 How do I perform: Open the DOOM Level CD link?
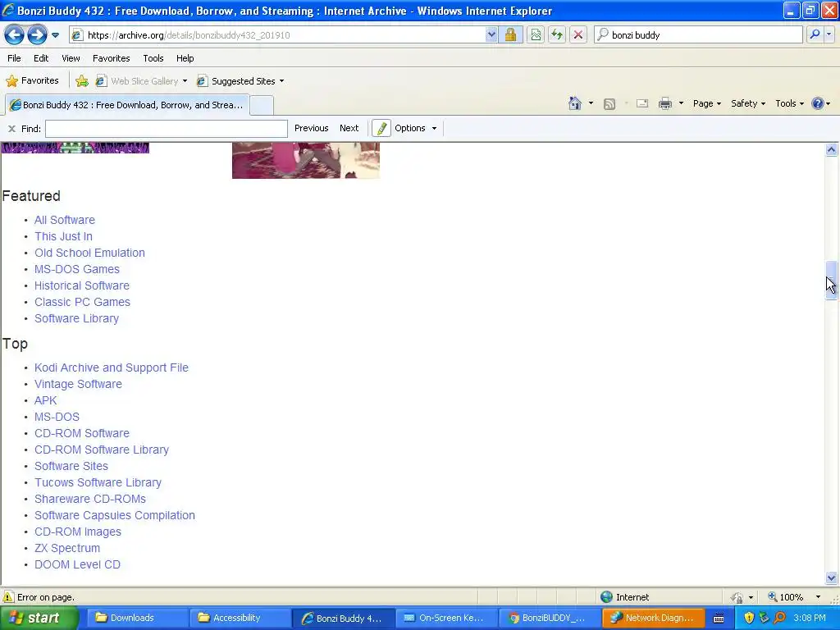77,564
